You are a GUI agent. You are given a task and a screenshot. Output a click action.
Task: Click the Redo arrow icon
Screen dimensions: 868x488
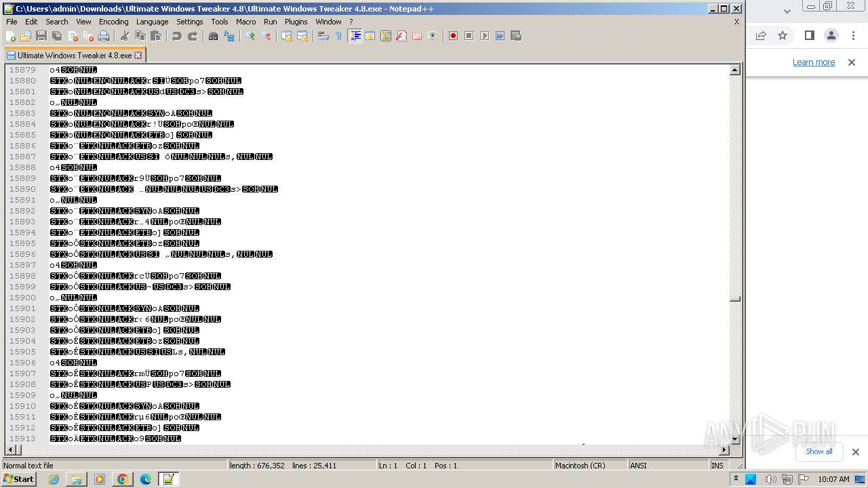192,36
